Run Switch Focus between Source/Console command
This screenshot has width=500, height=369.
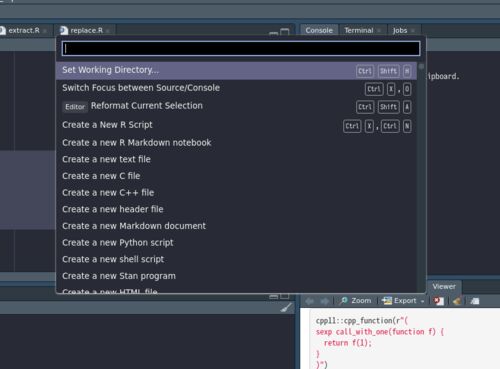click(236, 88)
